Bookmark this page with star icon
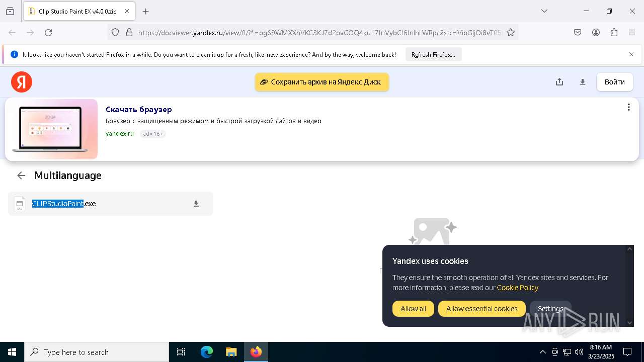644x362 pixels. coord(511,32)
